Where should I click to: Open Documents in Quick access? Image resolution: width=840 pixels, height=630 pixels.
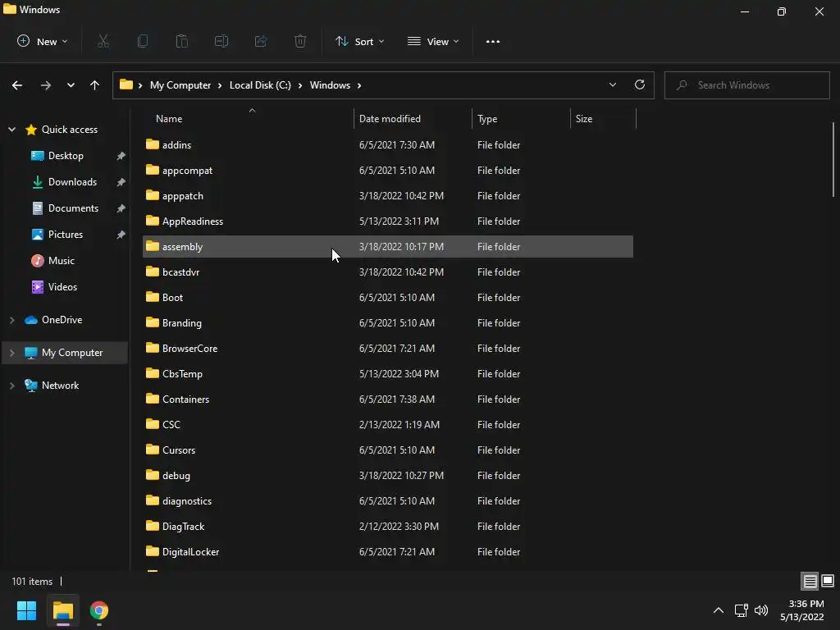[73, 208]
